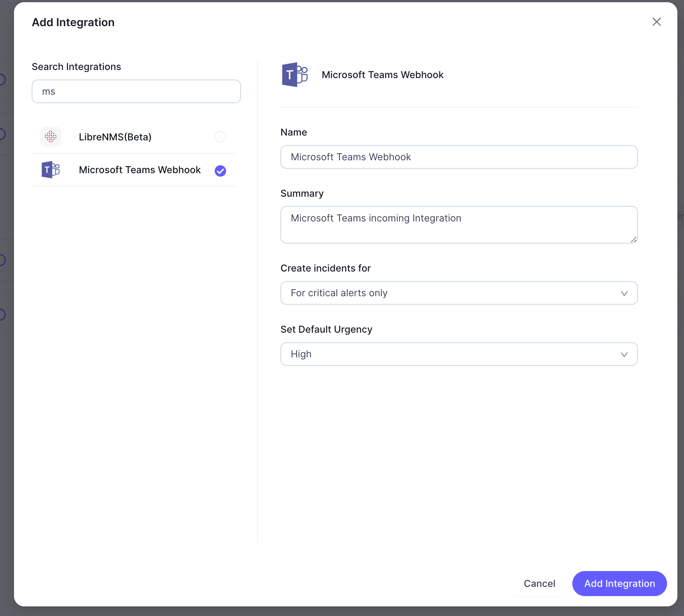684x616 pixels.
Task: Click the LibreNMS(Beta) label
Action: (x=115, y=137)
